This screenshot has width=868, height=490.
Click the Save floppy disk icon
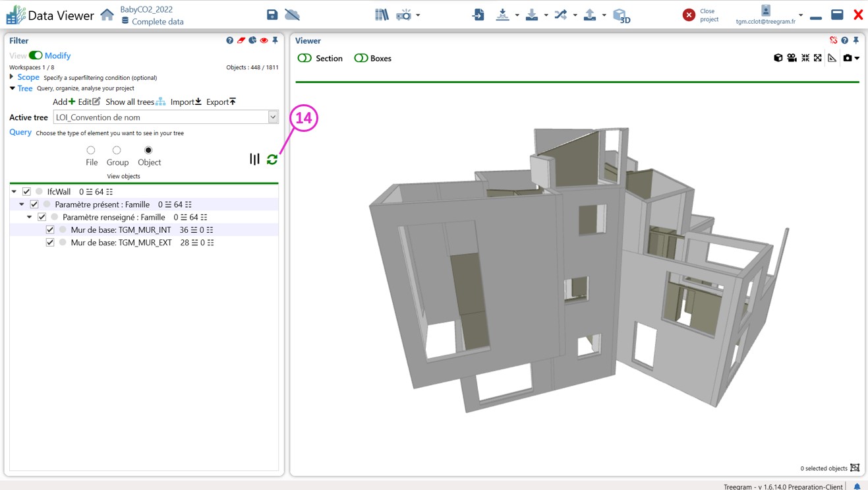272,15
